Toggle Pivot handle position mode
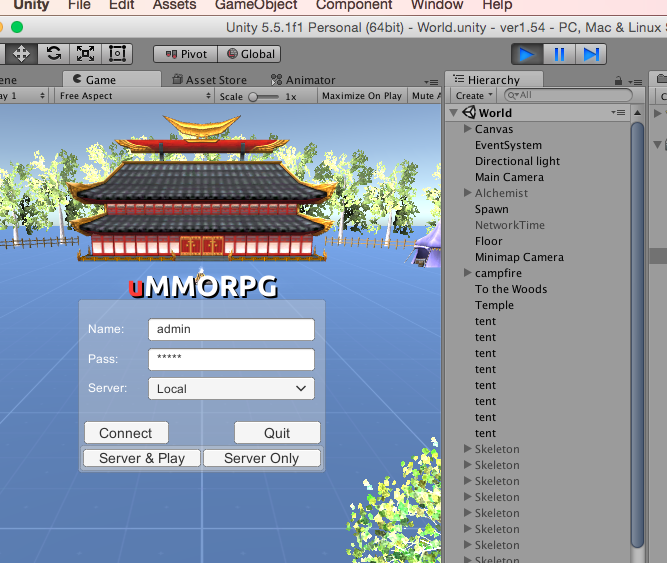667x563 pixels. tap(185, 54)
